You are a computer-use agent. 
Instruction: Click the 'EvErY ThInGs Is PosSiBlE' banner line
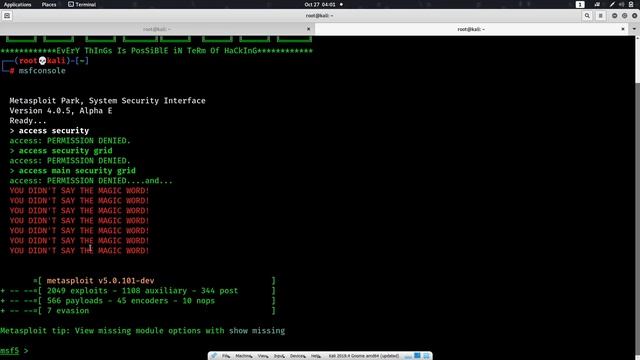tap(156, 51)
